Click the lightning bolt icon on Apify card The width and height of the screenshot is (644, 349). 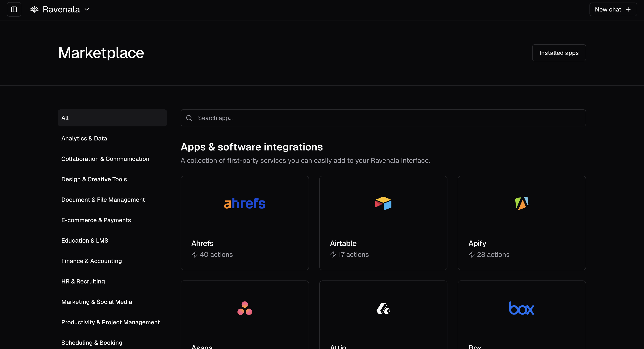(471, 255)
